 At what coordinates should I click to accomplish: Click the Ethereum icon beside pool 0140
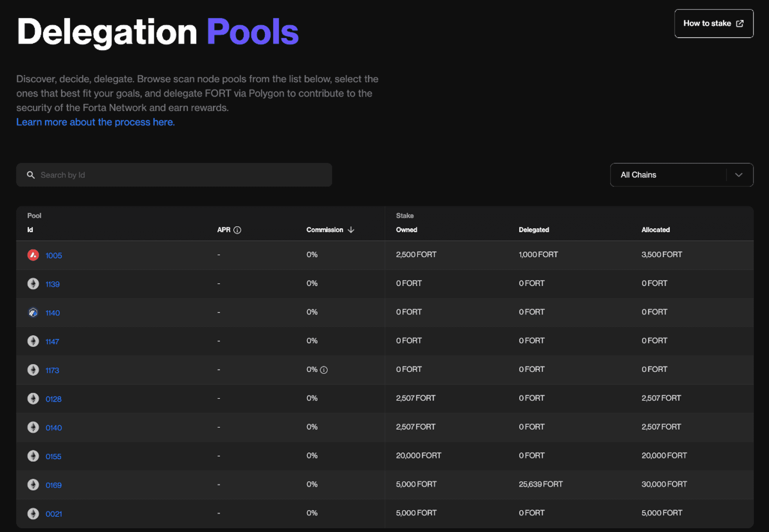[x=33, y=427]
